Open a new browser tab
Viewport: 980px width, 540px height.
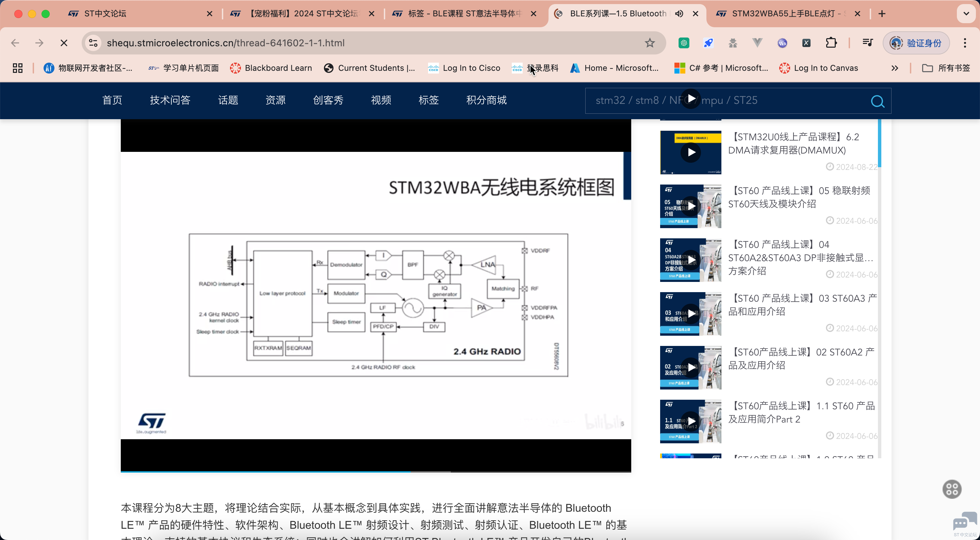pos(882,14)
